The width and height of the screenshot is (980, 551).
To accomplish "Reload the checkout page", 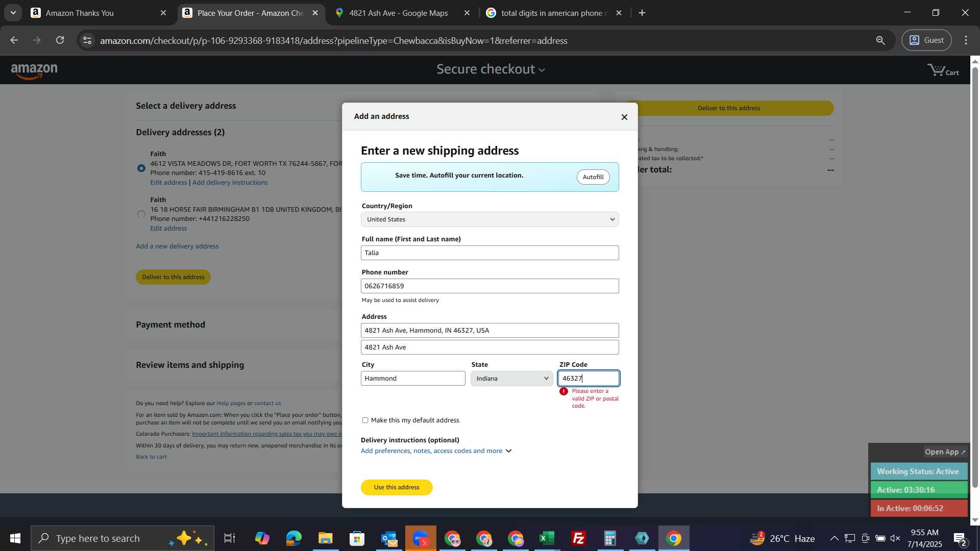I will coord(60,40).
